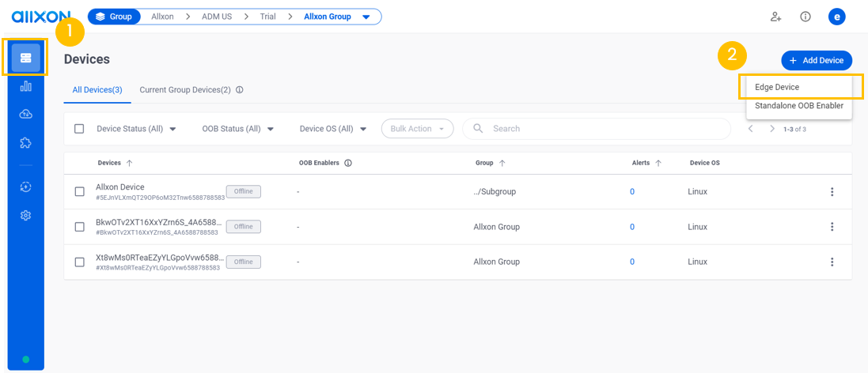Click the add user icon in the header
The width and height of the screenshot is (868, 377).
[x=775, y=17]
